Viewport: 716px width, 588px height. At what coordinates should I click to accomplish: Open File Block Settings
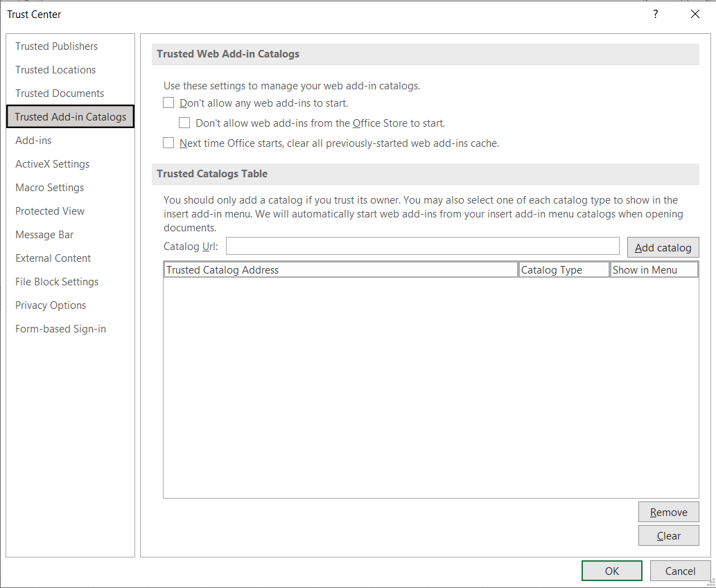[57, 282]
